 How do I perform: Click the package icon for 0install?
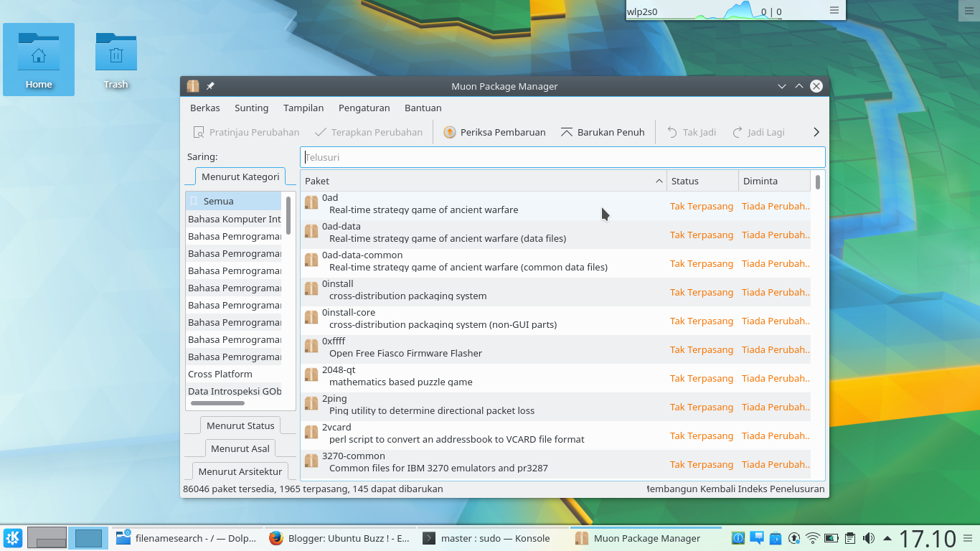click(311, 288)
